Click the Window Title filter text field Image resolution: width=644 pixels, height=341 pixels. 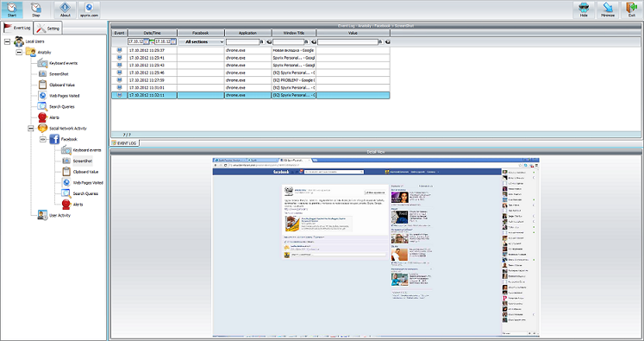tap(288, 42)
